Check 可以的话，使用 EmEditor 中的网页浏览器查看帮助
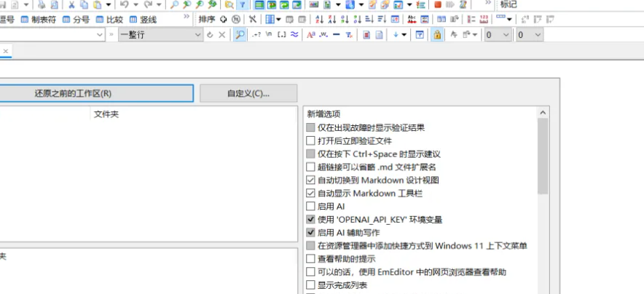This screenshot has height=294, width=644. pyautogui.click(x=310, y=272)
